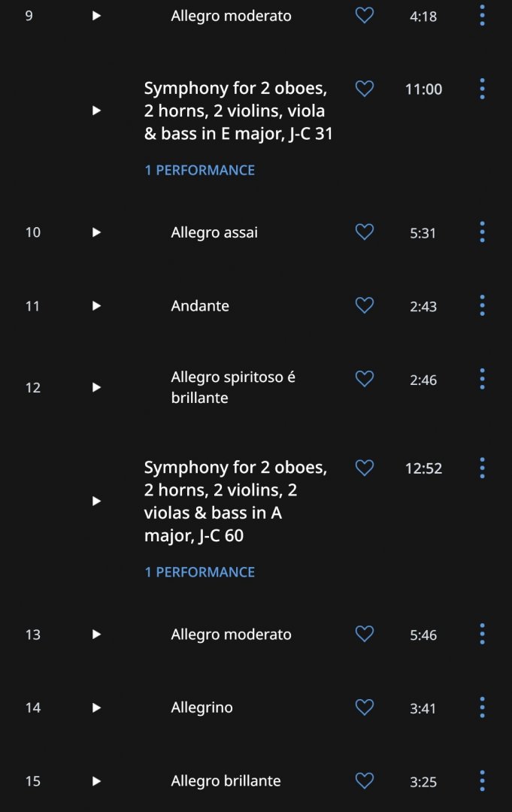Image resolution: width=512 pixels, height=812 pixels.
Task: Open options for Symphony in A major
Action: [x=482, y=468]
